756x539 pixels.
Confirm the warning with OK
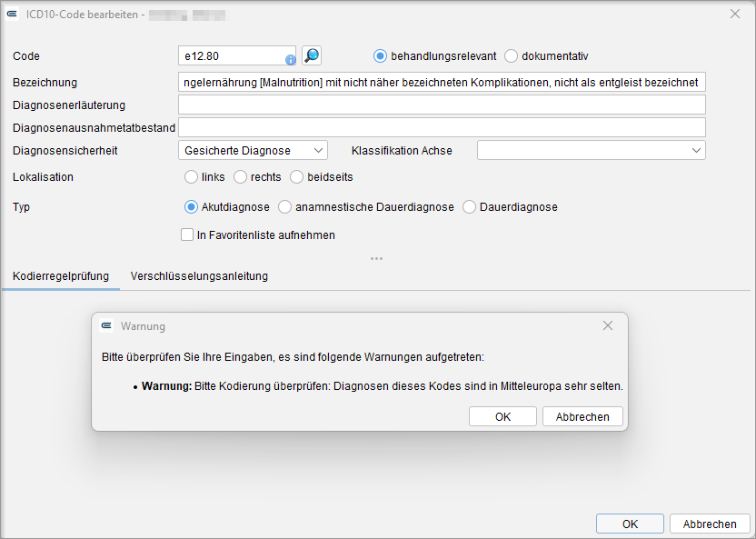point(502,416)
